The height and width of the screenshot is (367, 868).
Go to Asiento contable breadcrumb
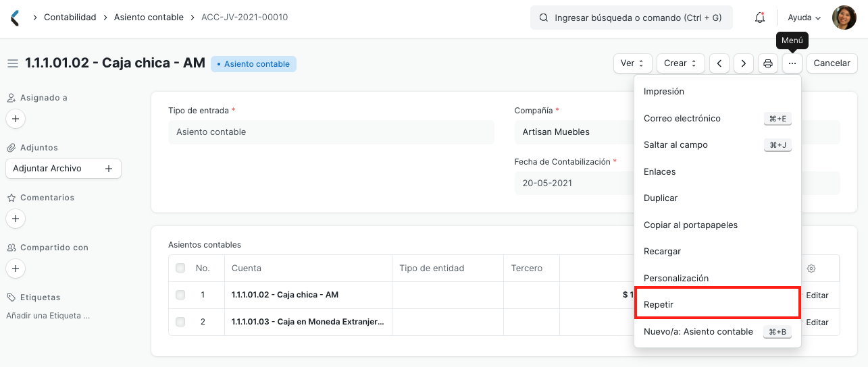point(149,18)
